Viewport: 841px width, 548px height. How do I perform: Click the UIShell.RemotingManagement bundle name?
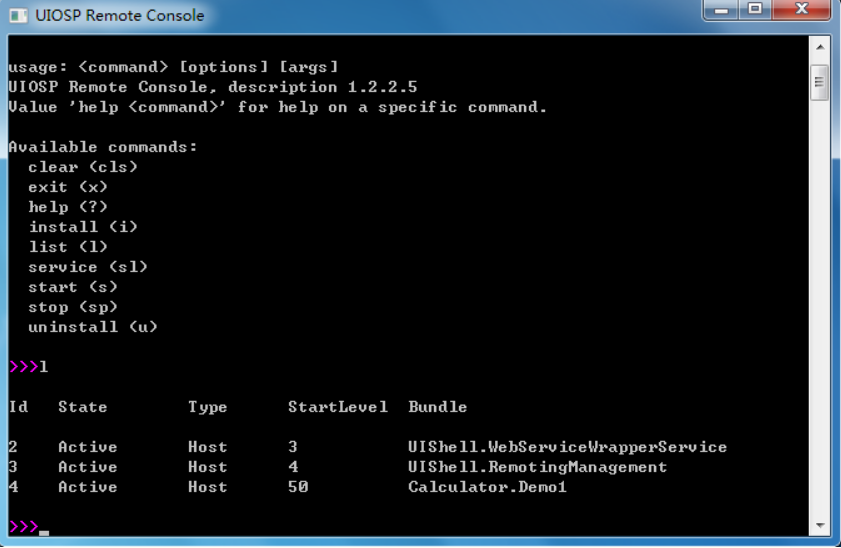click(x=537, y=467)
